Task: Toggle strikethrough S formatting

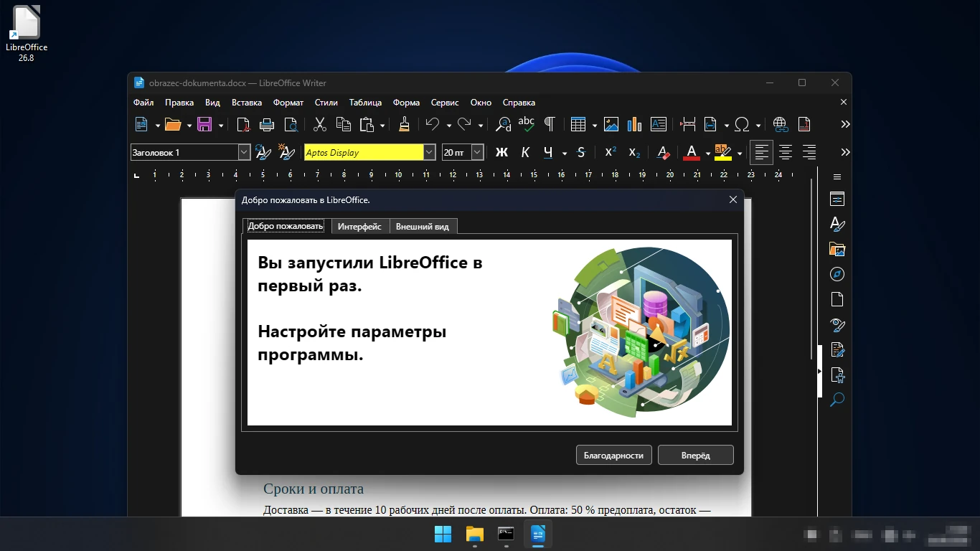Action: (581, 152)
